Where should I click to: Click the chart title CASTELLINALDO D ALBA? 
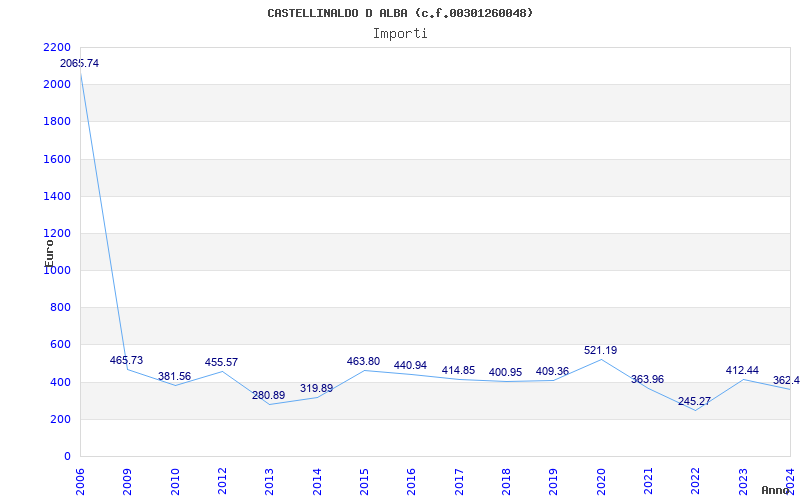tap(400, 13)
